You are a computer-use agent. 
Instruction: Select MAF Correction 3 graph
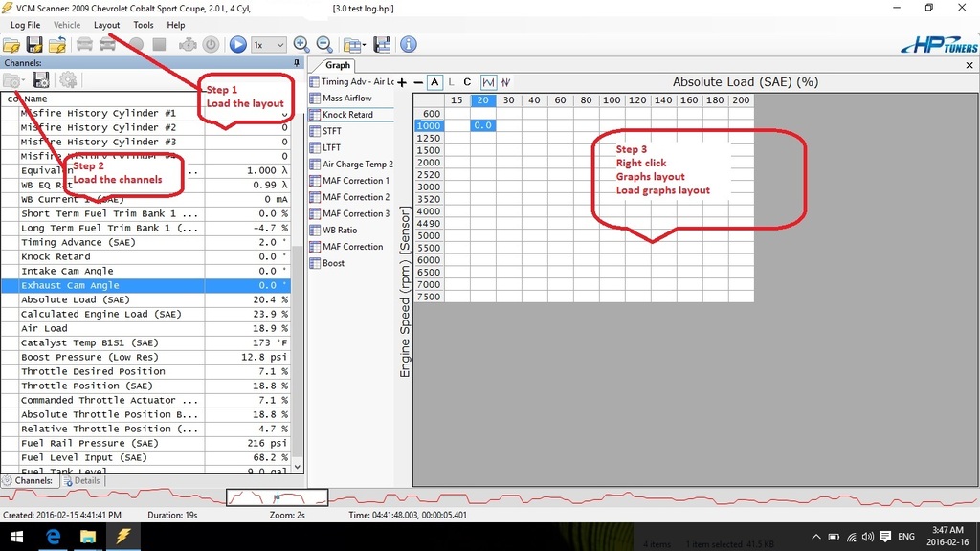[352, 213]
